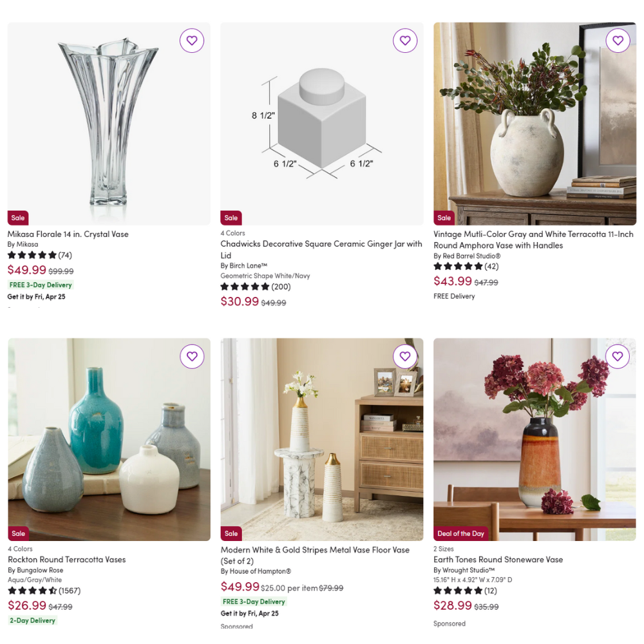This screenshot has height=644, width=644.
Task: View the stoneware vase with hydrangeas photo
Action: (535, 439)
